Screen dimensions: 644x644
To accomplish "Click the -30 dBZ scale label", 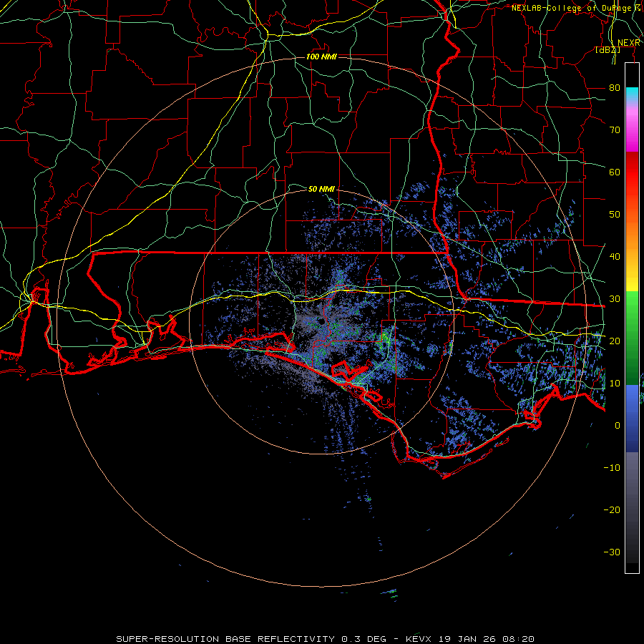I will pos(612,552).
